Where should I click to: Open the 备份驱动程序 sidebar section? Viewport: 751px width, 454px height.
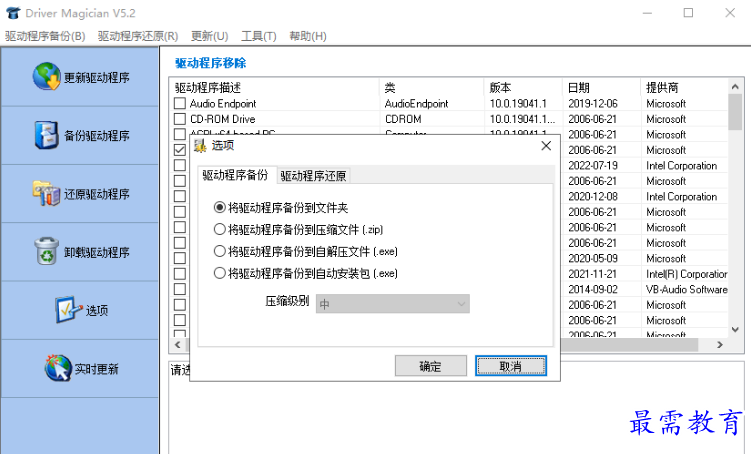[80, 136]
